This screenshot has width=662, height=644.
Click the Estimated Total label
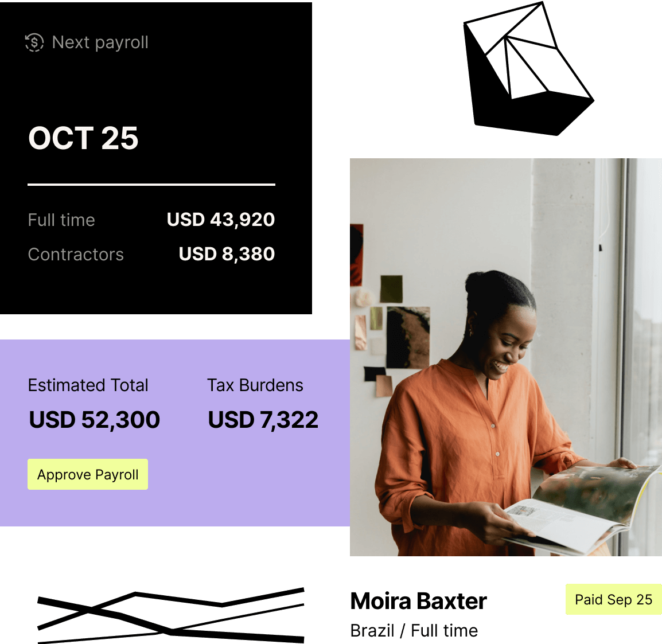[x=88, y=385]
